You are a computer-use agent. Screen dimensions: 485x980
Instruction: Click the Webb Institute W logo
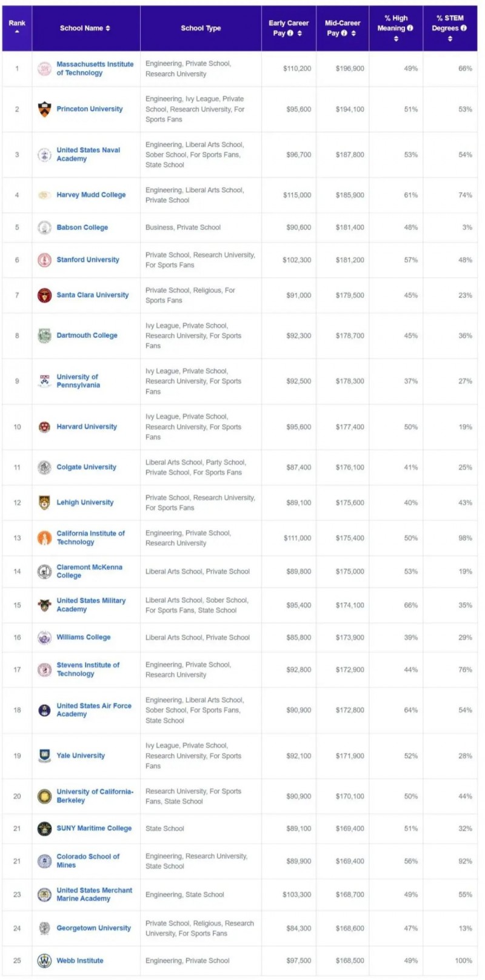point(44,961)
